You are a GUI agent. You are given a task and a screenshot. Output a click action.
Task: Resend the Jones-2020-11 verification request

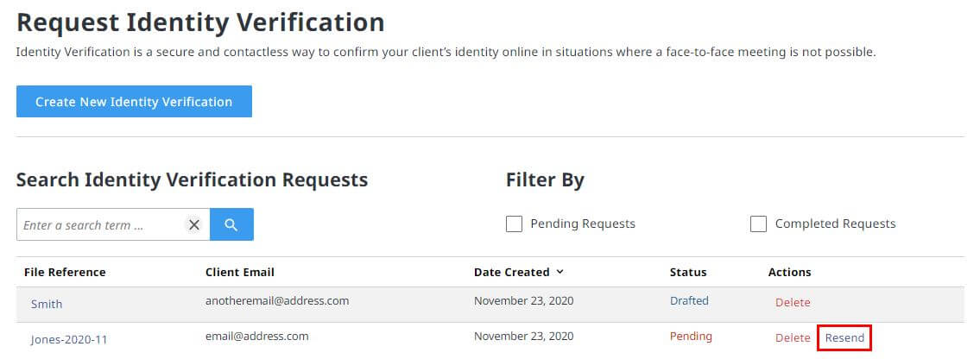pyautogui.click(x=844, y=337)
